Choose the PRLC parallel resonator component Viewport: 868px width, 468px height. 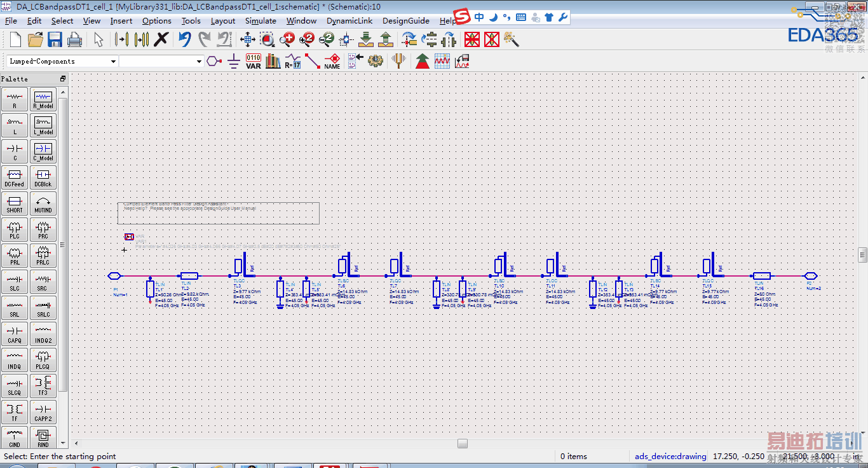[x=43, y=256]
